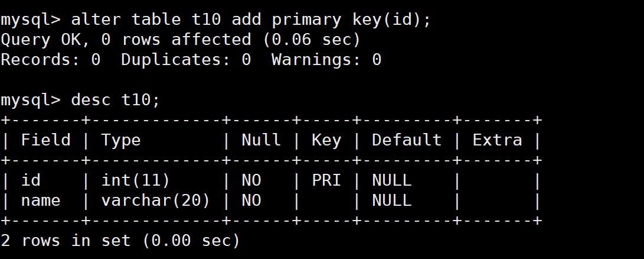The height and width of the screenshot is (259, 644).
Task: Click the 'Type' column header
Action: pyautogui.click(x=121, y=140)
